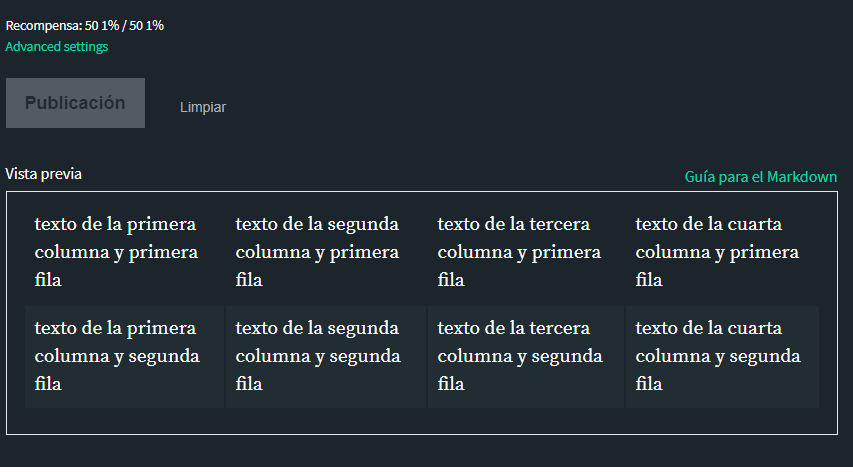
Task: Click empty preview area below the table
Action: point(422,421)
